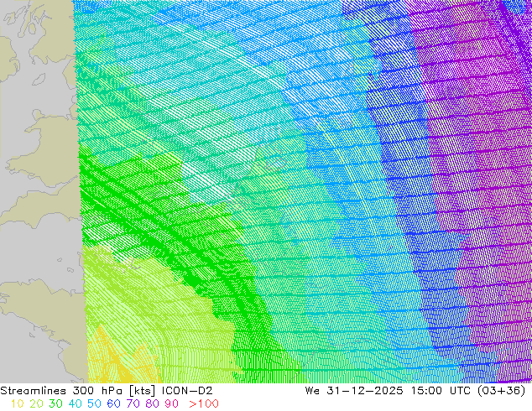
Task: Choose the purple "80" legend entry
Action: coord(152,404)
